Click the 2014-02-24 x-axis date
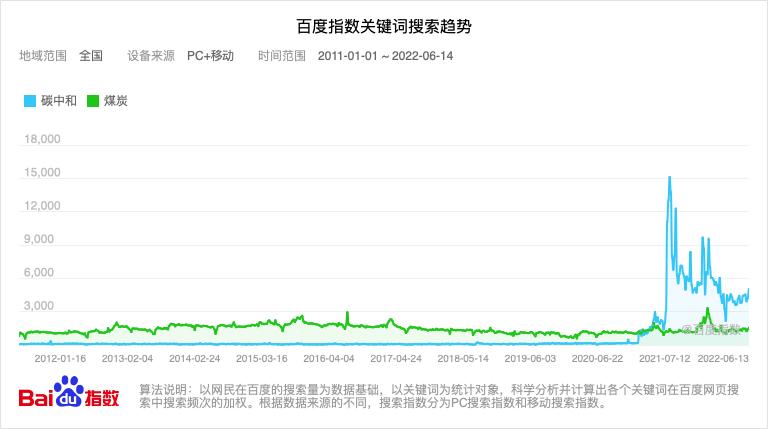The image size is (768, 429). [x=194, y=358]
